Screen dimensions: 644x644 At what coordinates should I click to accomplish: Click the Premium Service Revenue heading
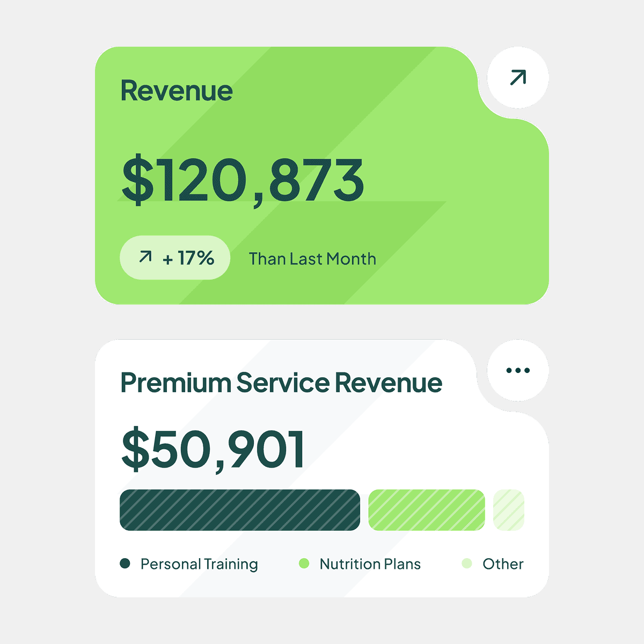(x=281, y=383)
